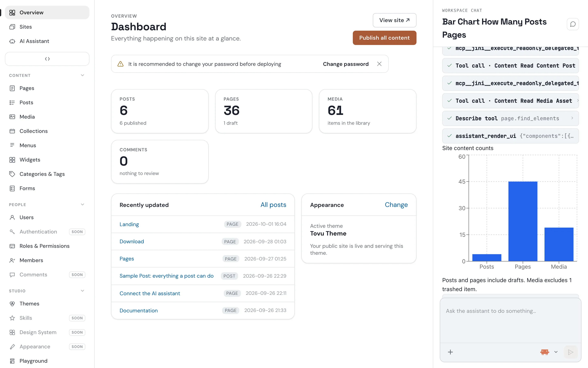
Task: Click the plus attachment icon in chat
Action: click(x=450, y=352)
